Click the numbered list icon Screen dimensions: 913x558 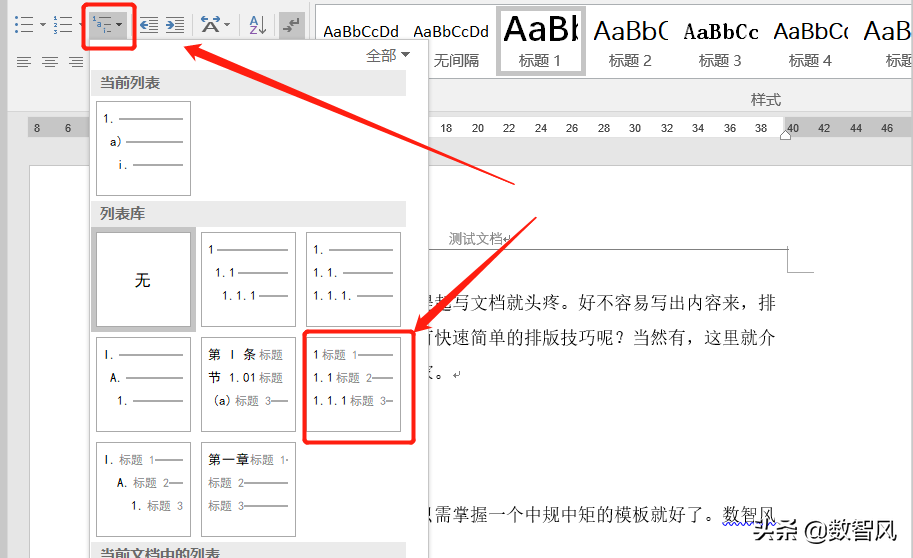62,24
